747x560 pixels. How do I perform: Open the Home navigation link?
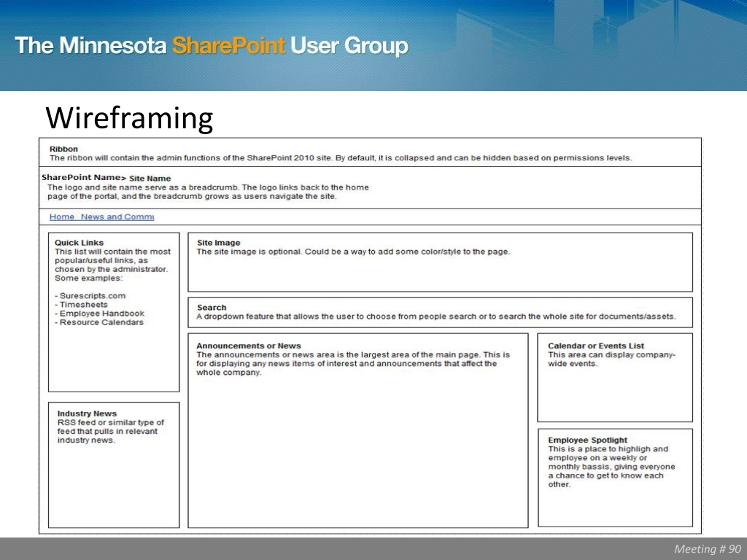[x=62, y=217]
